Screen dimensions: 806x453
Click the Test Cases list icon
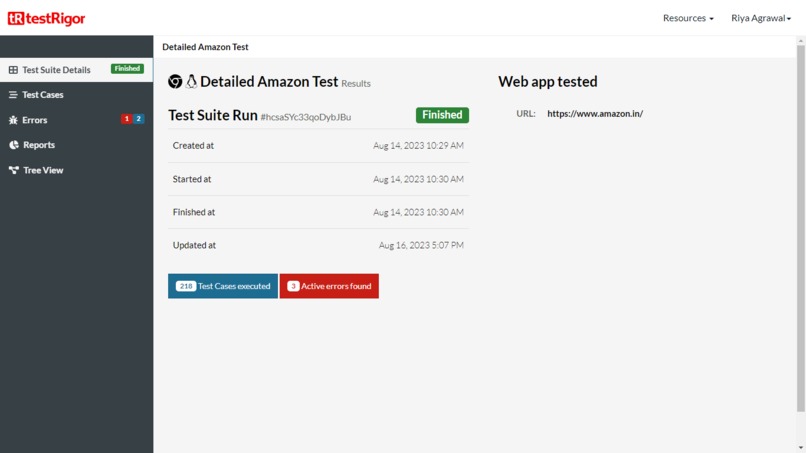pyautogui.click(x=13, y=95)
